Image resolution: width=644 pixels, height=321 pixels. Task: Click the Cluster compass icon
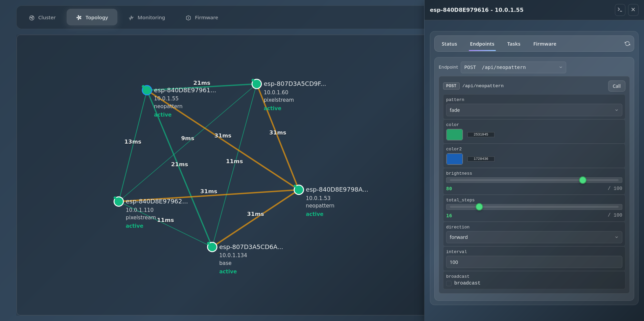coord(32,18)
